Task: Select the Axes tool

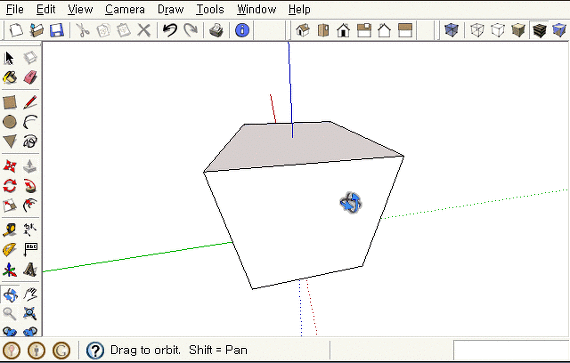Action: pos(9,270)
